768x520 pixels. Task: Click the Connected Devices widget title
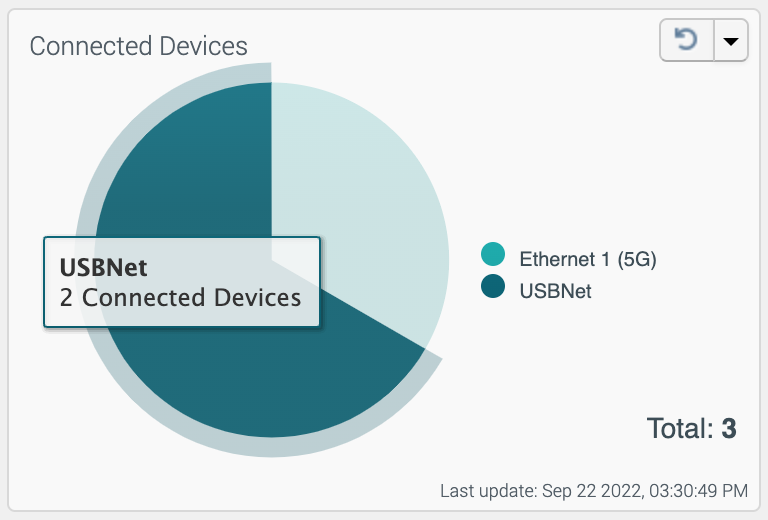[138, 46]
